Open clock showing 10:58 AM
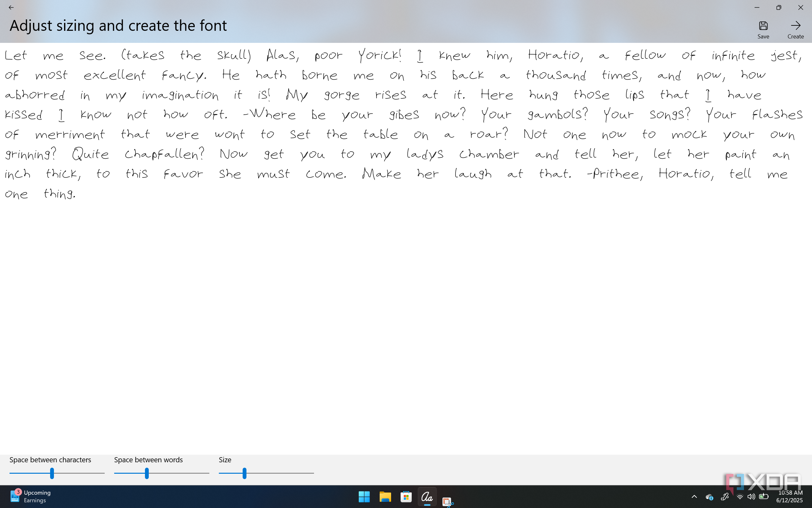The height and width of the screenshot is (508, 812). 790,496
